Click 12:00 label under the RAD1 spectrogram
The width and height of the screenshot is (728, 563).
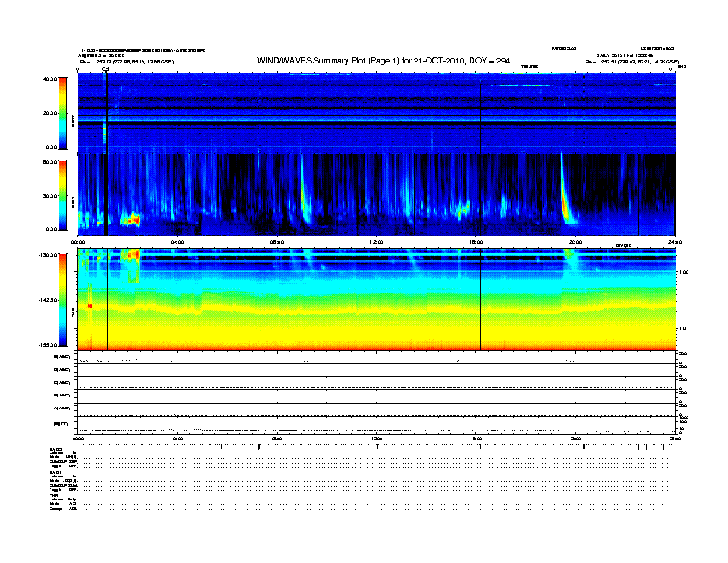point(377,242)
